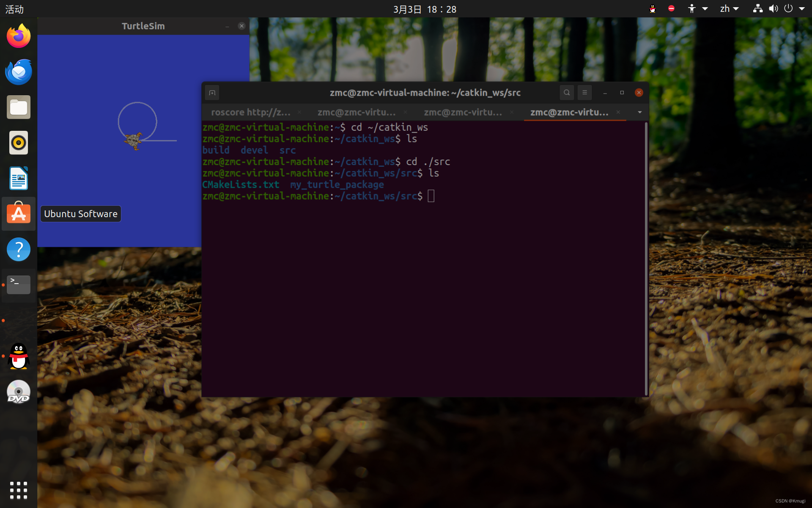
Task: Click the terminal vertical scrollbar
Action: (x=646, y=258)
